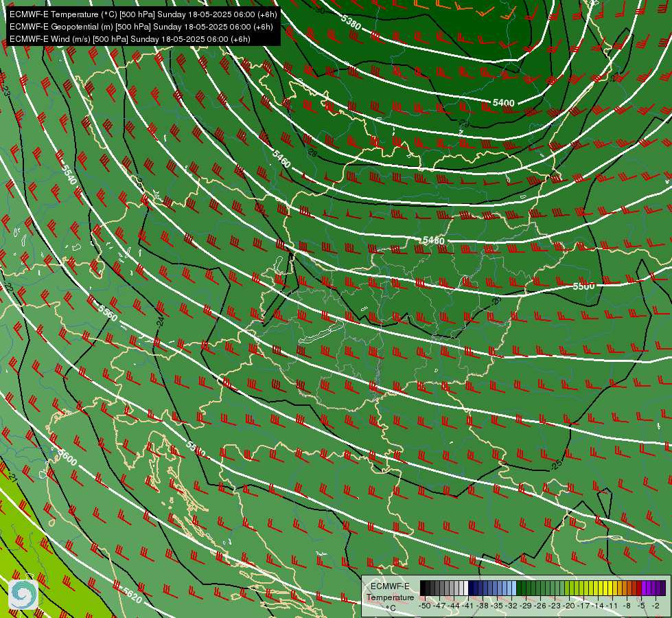Click the -17 value on the legend scale

point(583,606)
